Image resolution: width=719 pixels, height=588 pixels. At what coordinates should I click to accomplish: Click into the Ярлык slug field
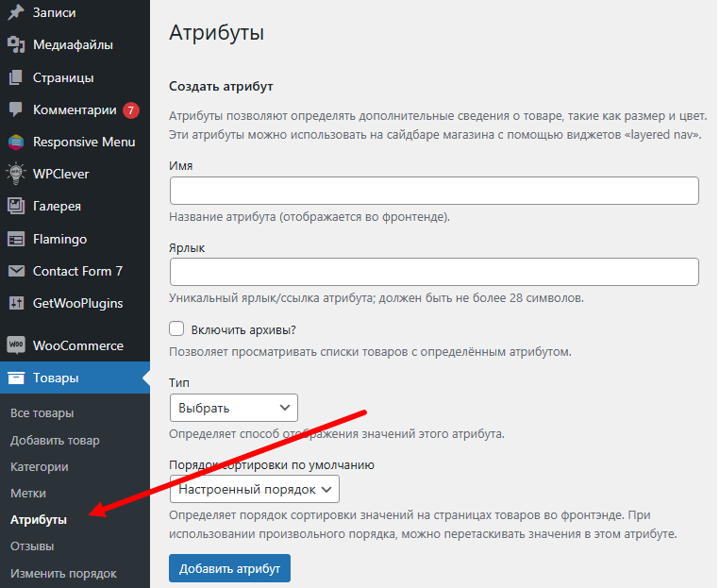[x=434, y=272]
